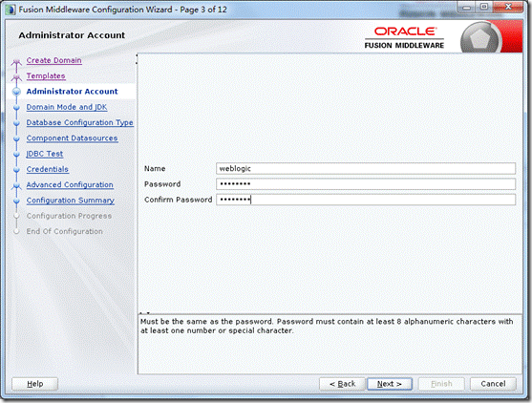Return to the Create Domain step
This screenshot has width=532, height=403.
(x=53, y=60)
